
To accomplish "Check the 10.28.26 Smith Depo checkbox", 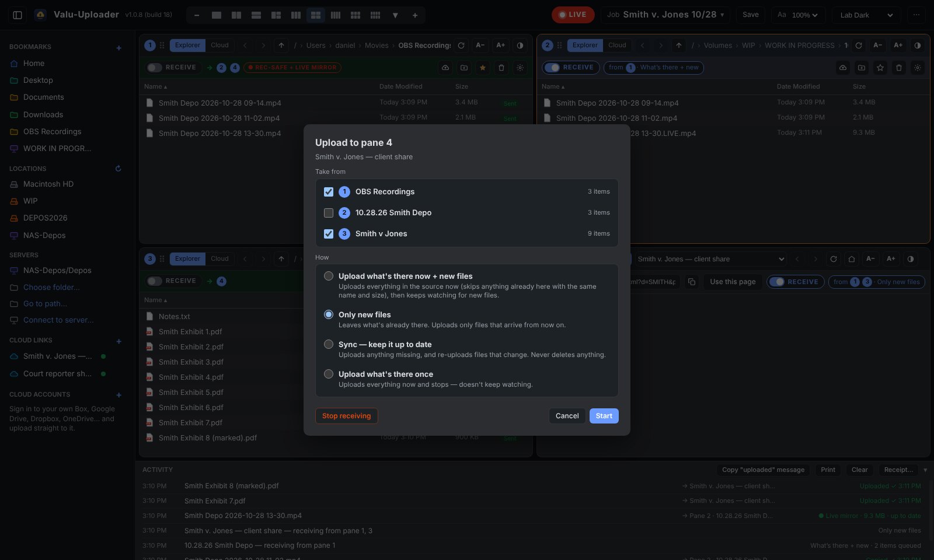I will click(329, 213).
